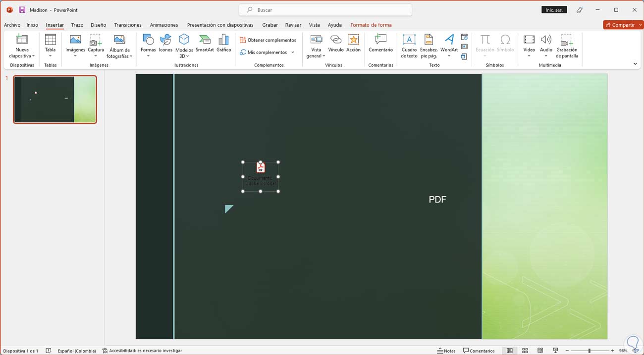This screenshot has height=355, width=644.
Task: Open the Formato de forma tab
Action: click(x=371, y=25)
